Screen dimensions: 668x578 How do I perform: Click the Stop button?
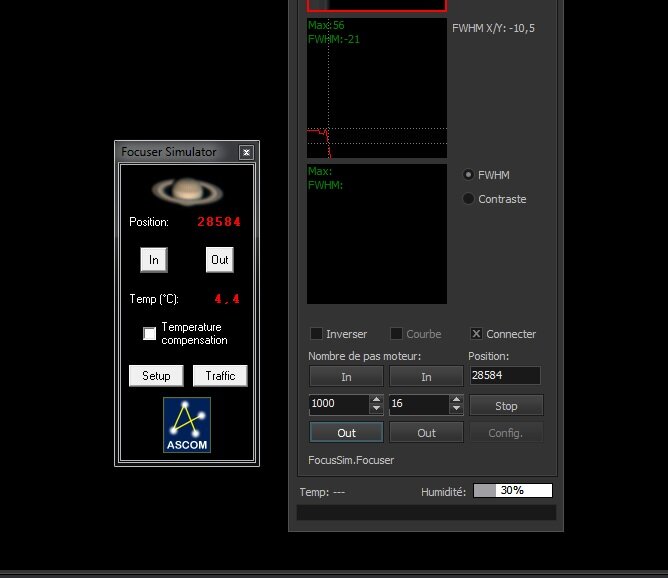(506, 405)
